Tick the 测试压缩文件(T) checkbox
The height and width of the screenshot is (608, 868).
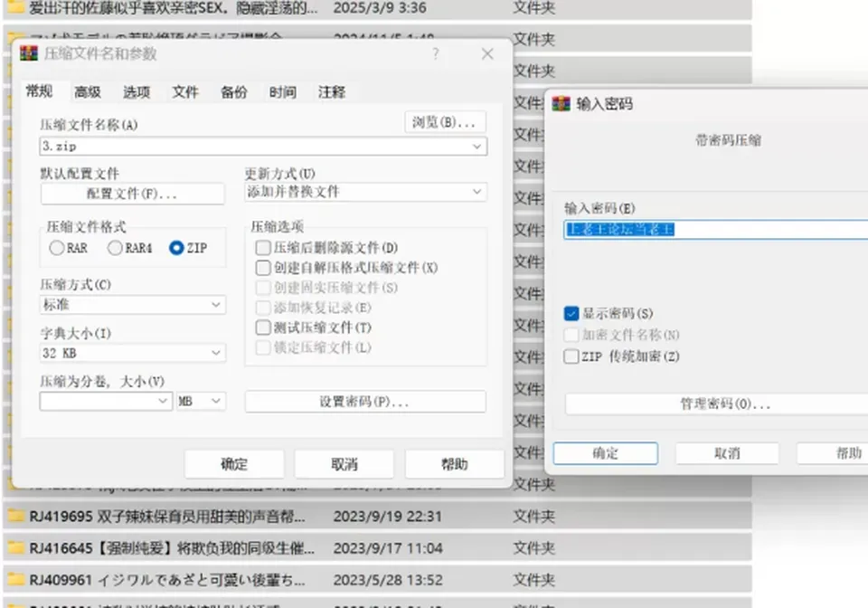click(x=263, y=328)
